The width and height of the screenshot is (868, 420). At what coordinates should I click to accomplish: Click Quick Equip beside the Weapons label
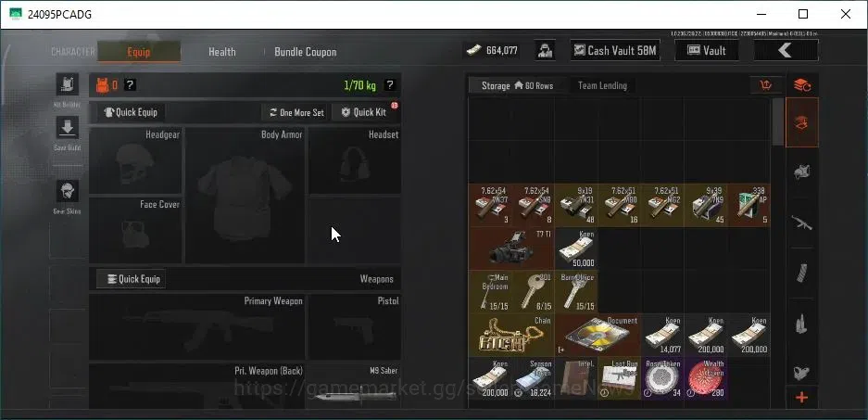tap(132, 279)
